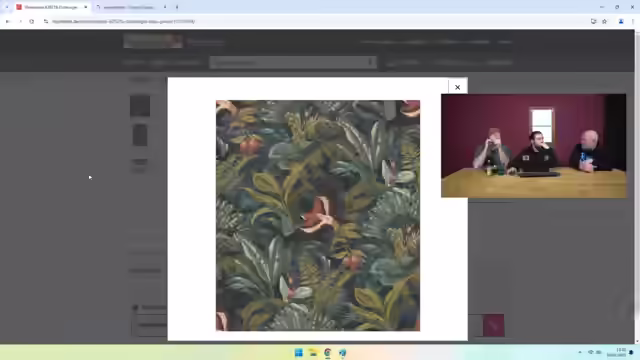
Task: Close the wallpaper image popup
Action: (458, 87)
